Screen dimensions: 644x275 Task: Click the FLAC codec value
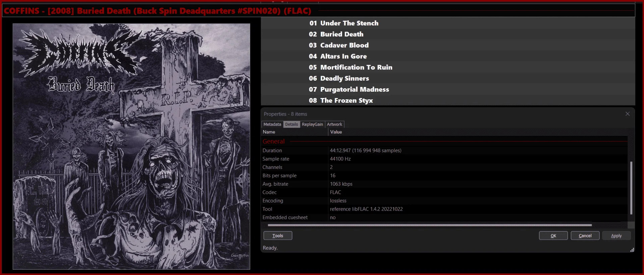pos(335,192)
